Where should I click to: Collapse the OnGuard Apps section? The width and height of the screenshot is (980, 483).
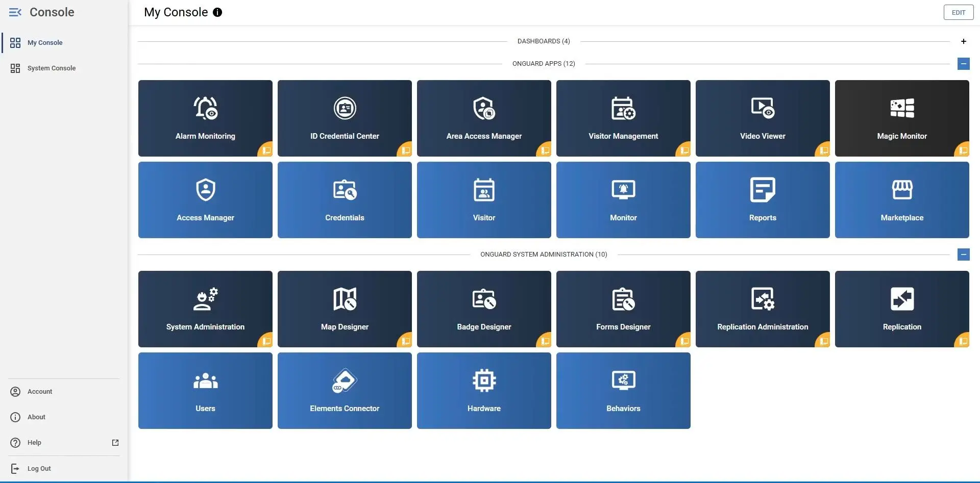click(x=964, y=64)
